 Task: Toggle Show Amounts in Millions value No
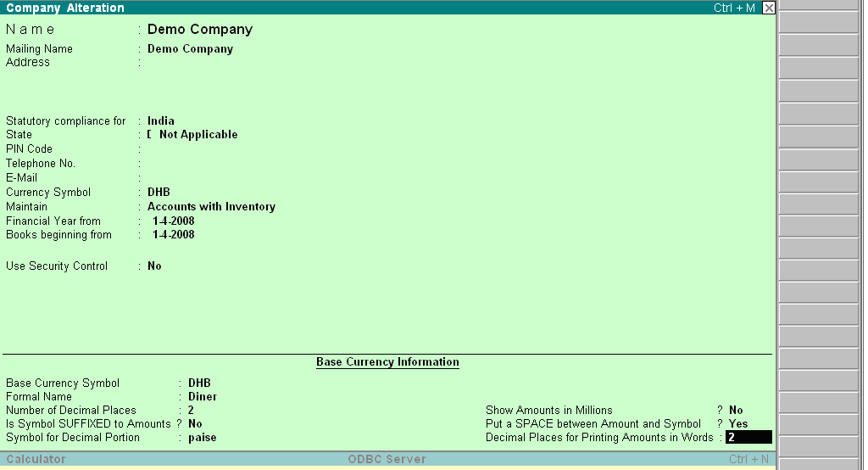pos(736,410)
